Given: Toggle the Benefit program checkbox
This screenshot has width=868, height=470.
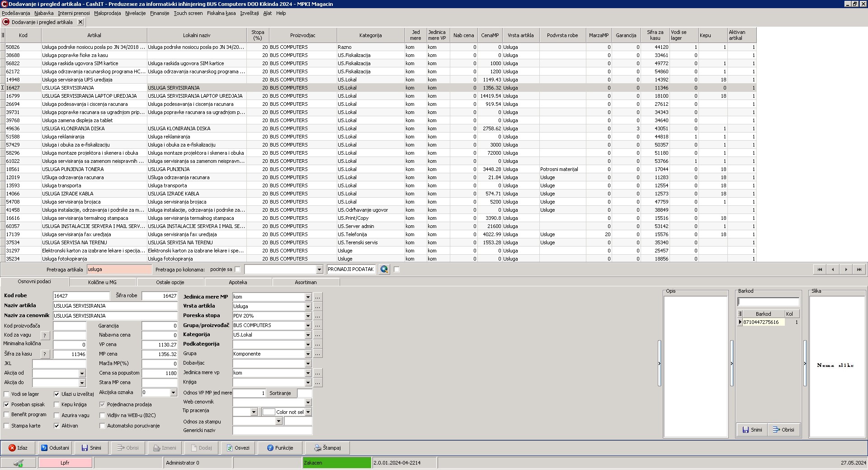Looking at the screenshot, I should click(6, 414).
